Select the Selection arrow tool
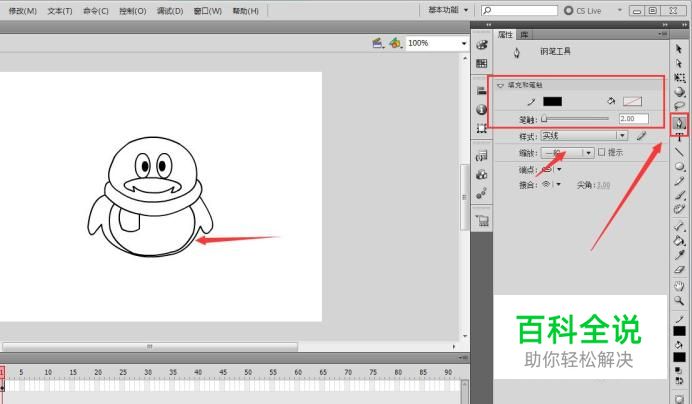 pyautogui.click(x=679, y=49)
